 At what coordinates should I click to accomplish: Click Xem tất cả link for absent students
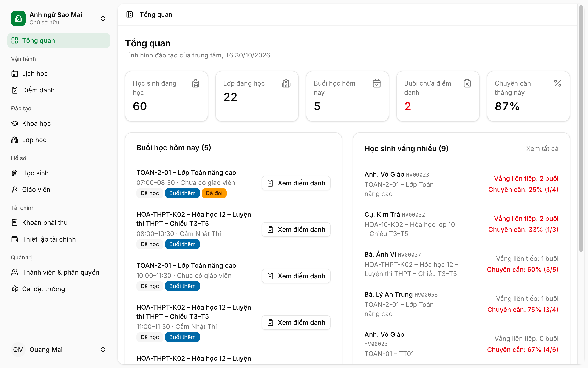(x=542, y=149)
